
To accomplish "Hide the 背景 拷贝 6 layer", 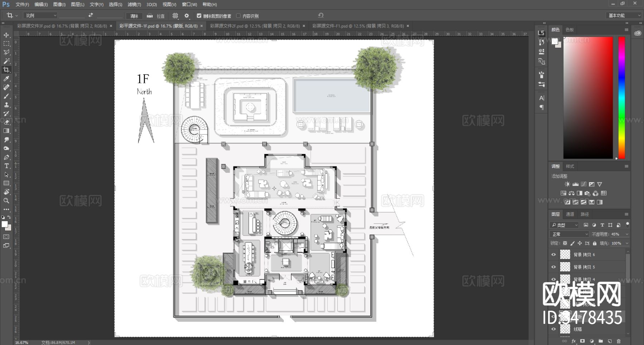I will 553,254.
